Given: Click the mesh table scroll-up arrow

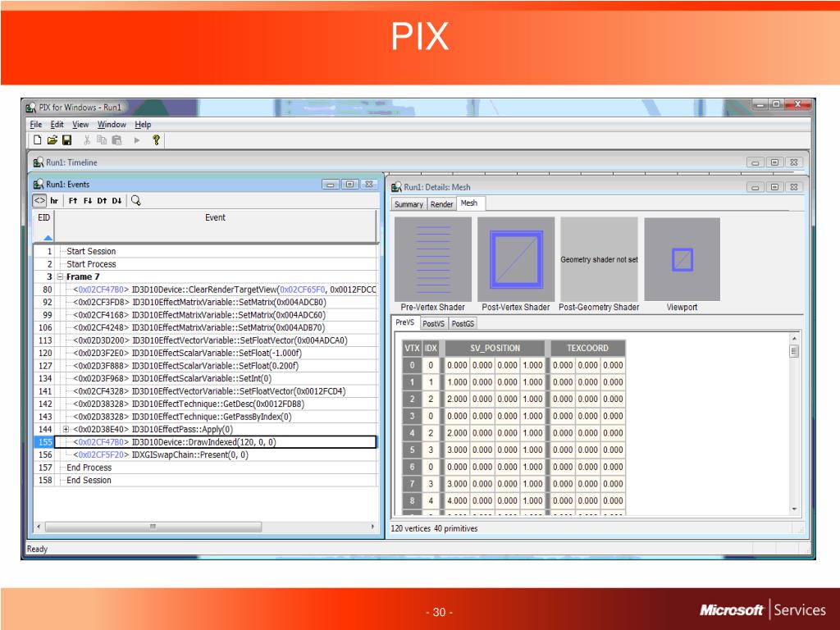Looking at the screenshot, I should (x=794, y=339).
